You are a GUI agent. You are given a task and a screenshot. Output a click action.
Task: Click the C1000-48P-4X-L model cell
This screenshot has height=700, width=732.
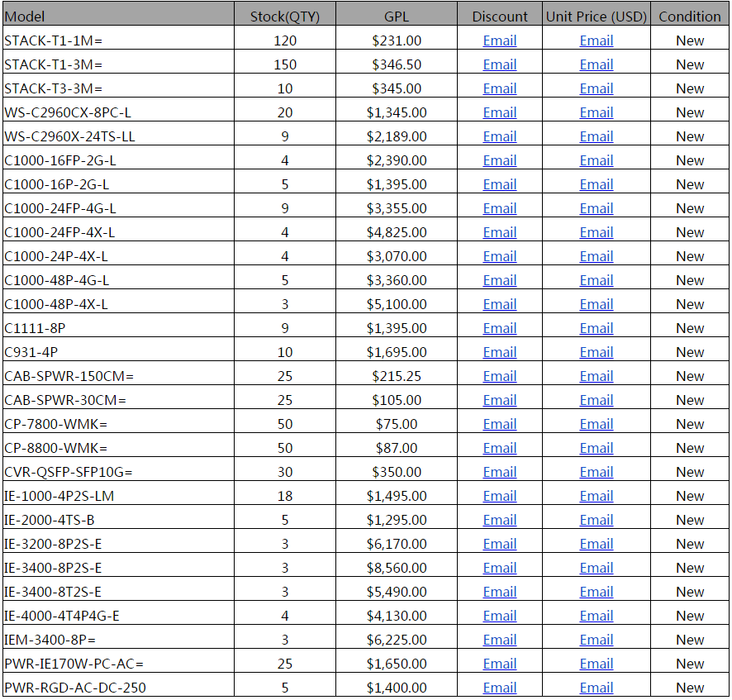coord(118,301)
